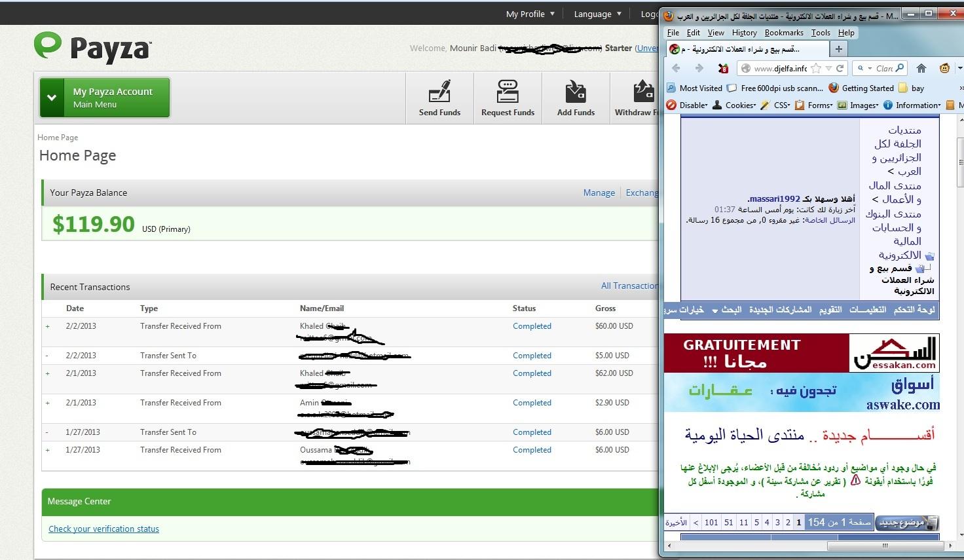The width and height of the screenshot is (964, 560).
Task: Click the Manage balance link
Action: point(599,193)
